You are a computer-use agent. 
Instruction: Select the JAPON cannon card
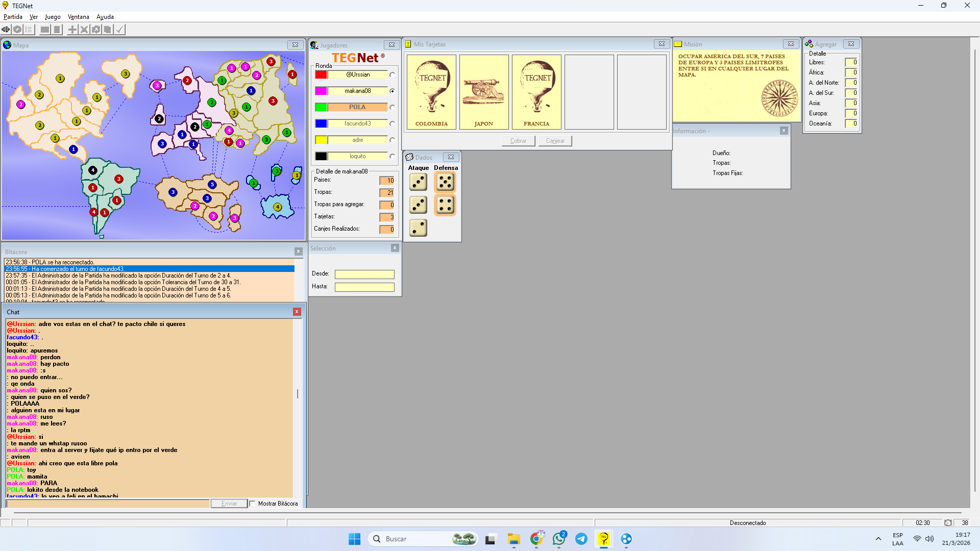[x=484, y=92]
